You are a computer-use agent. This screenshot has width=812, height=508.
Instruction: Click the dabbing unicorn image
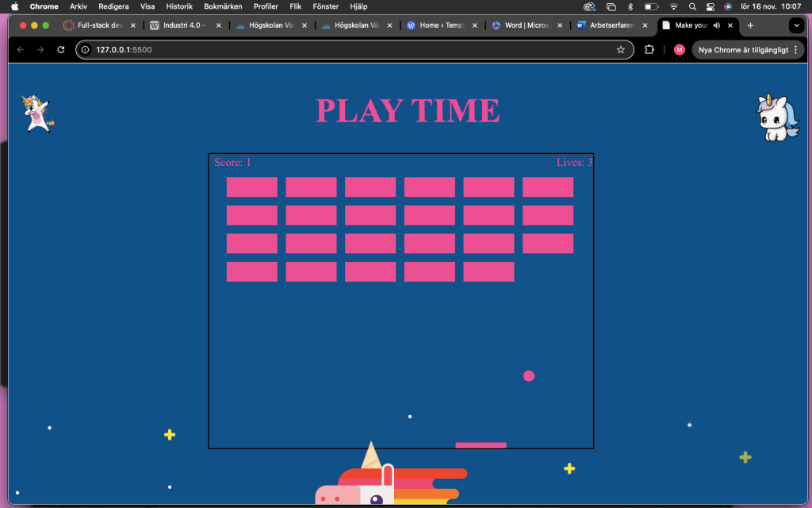click(x=38, y=112)
